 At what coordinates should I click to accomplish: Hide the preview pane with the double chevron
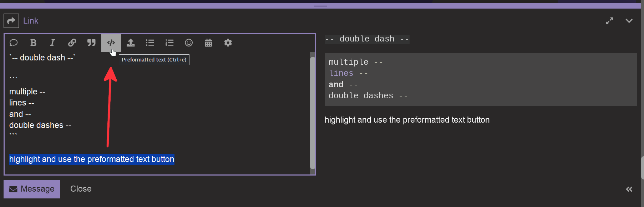[629, 189]
